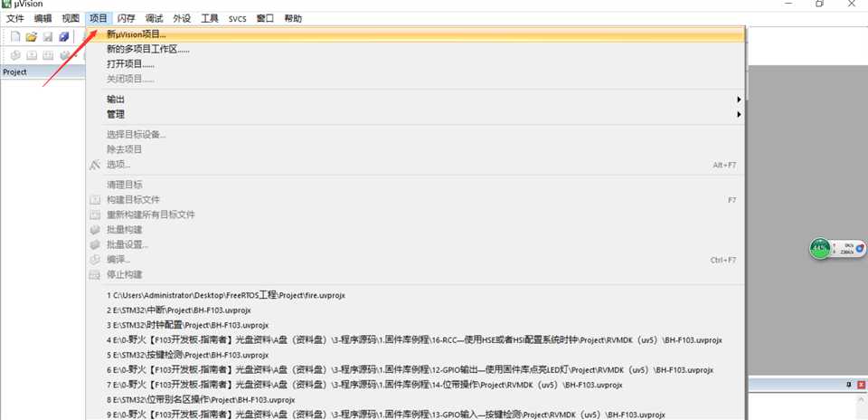Screen dimensions: 868x420
Task: Click the output panel scrollbar up arrow
Action: [x=863, y=398]
